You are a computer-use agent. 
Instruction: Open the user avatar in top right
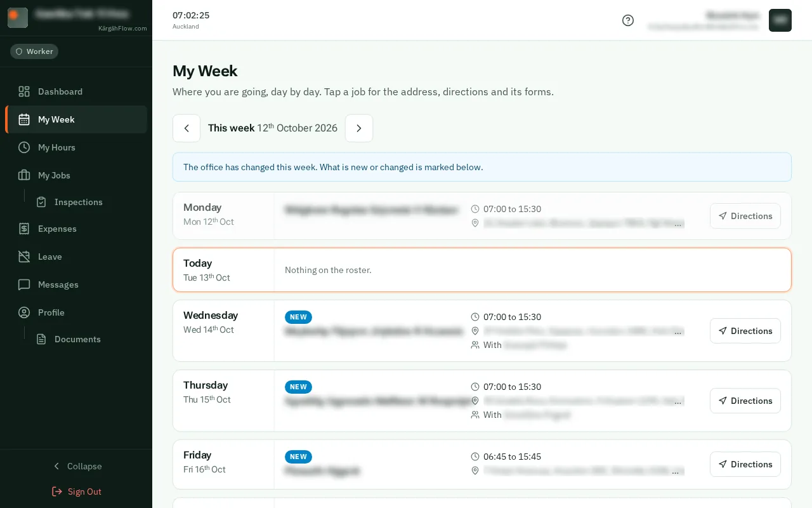pyautogui.click(x=780, y=20)
